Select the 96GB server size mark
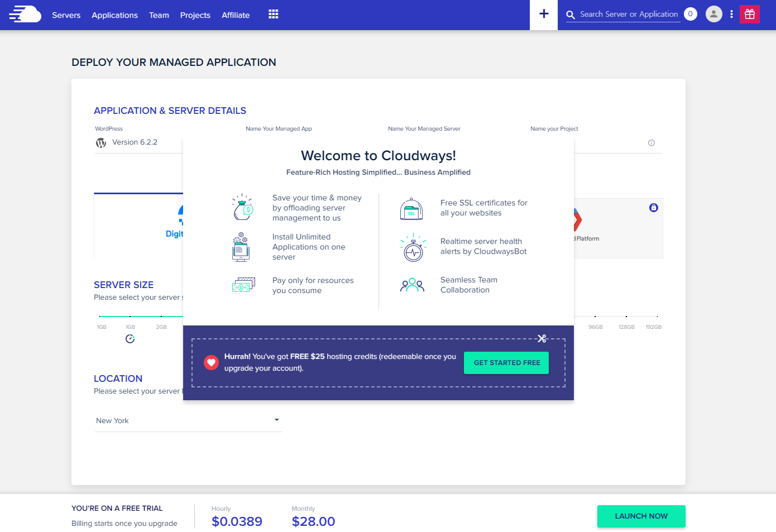This screenshot has width=776, height=532. coord(596,327)
